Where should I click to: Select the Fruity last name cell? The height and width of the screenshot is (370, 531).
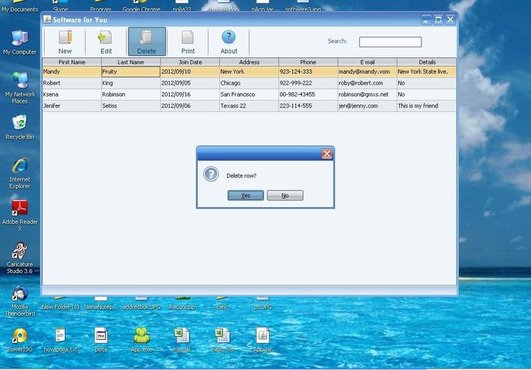[x=131, y=71]
